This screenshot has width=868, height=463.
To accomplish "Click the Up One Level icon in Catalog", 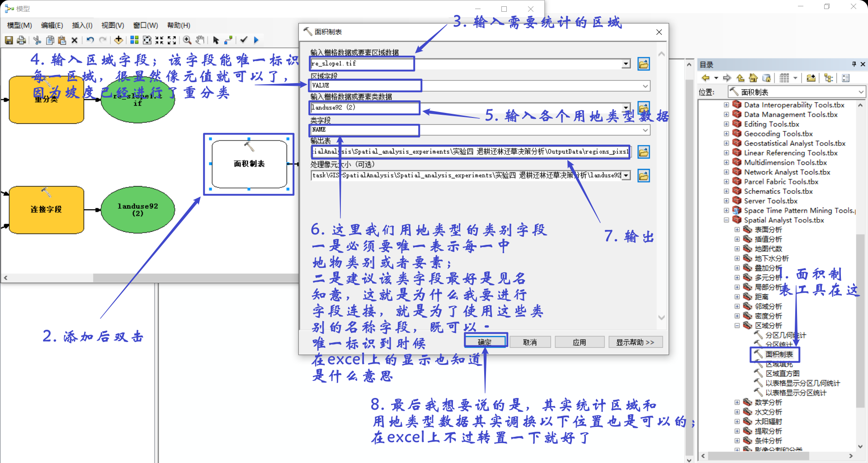I will coord(740,78).
